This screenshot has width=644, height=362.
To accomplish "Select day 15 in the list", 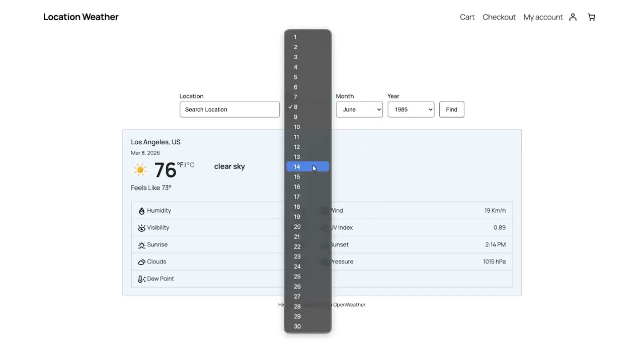I will [x=307, y=177].
